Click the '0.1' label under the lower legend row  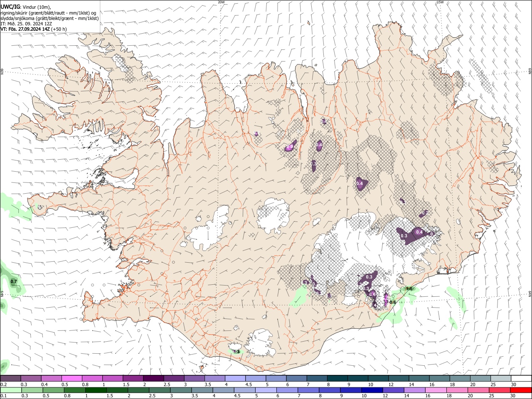click(x=3, y=396)
